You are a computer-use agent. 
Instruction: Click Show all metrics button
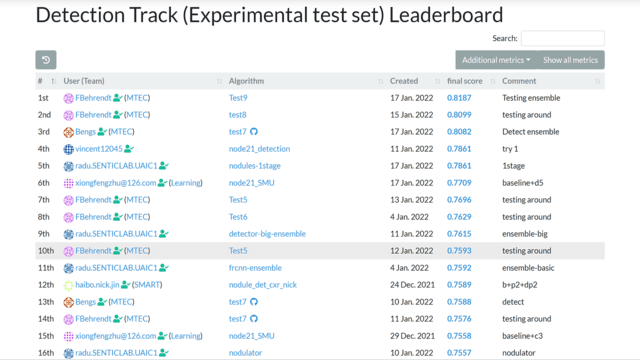571,60
